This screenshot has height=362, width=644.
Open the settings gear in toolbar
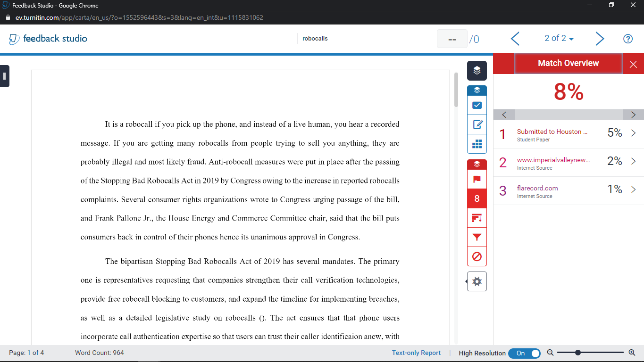pyautogui.click(x=477, y=281)
